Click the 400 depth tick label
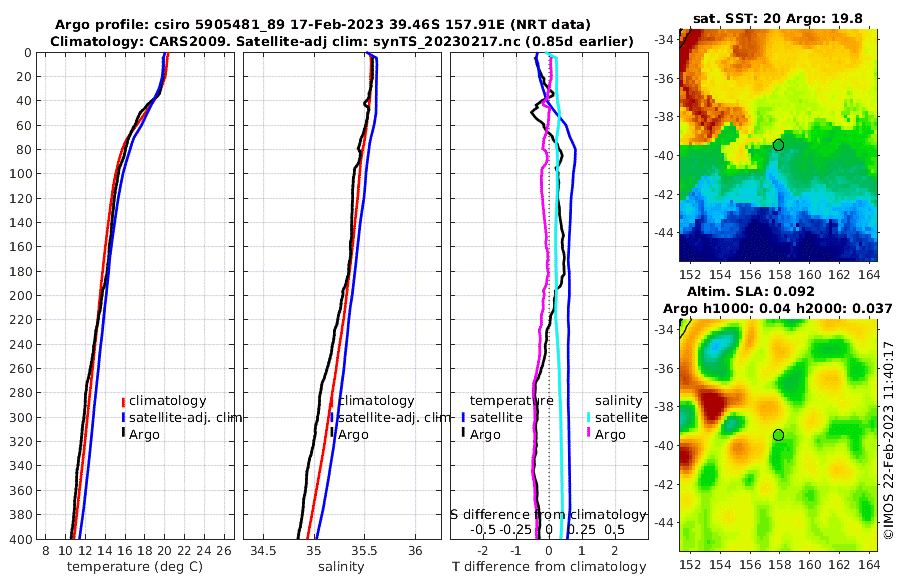The height and width of the screenshot is (580, 900). [20, 539]
